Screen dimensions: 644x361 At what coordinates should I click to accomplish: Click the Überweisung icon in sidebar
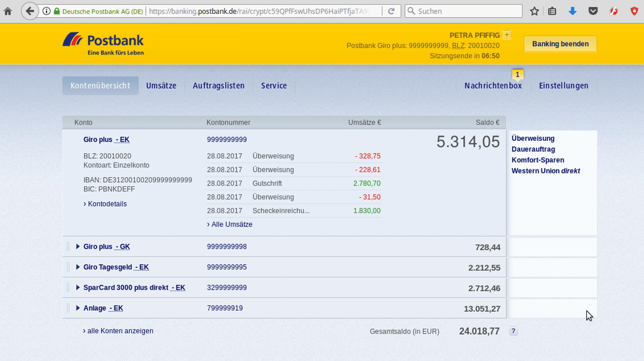point(533,138)
